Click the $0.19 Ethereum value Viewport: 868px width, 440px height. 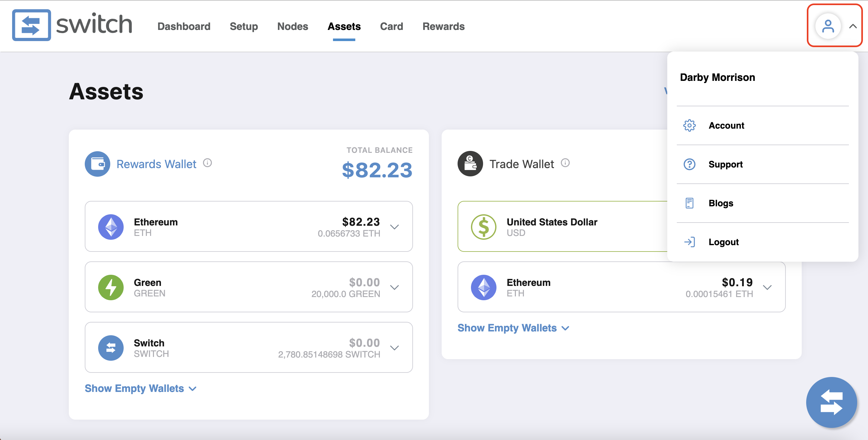tap(737, 282)
